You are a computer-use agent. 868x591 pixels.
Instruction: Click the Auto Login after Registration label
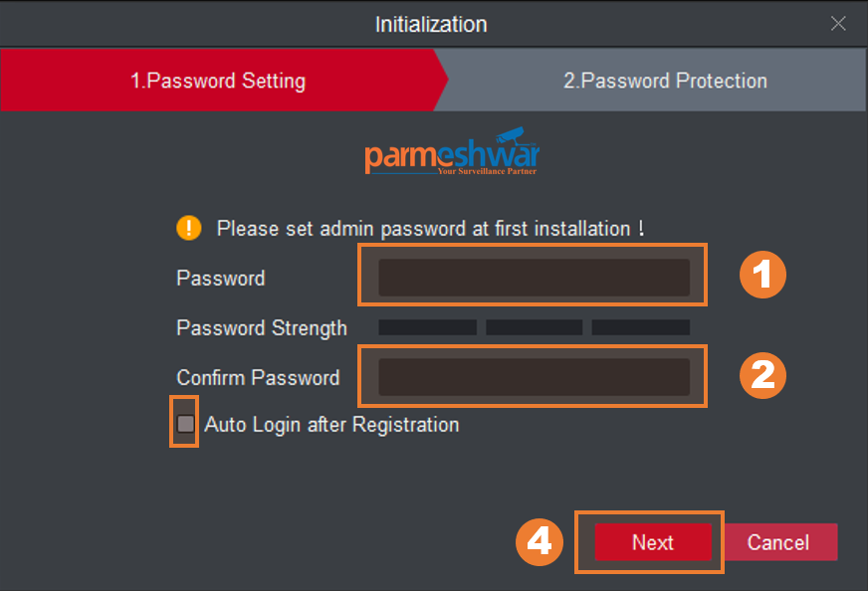pos(331,425)
